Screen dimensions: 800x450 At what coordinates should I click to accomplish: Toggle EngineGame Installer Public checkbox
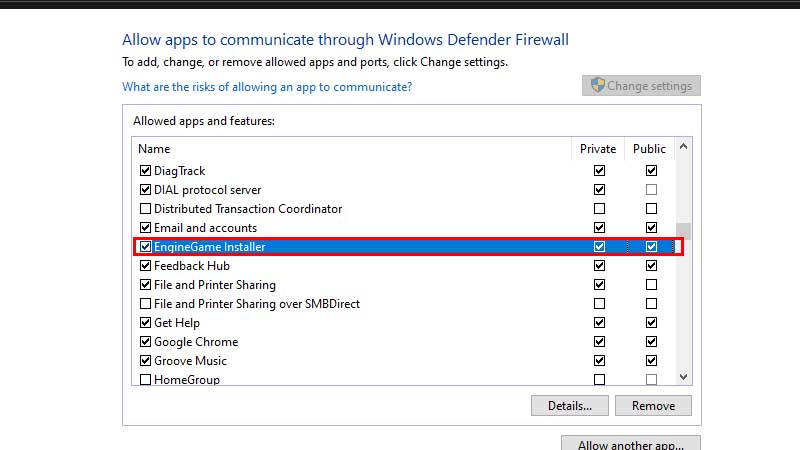pyautogui.click(x=651, y=246)
